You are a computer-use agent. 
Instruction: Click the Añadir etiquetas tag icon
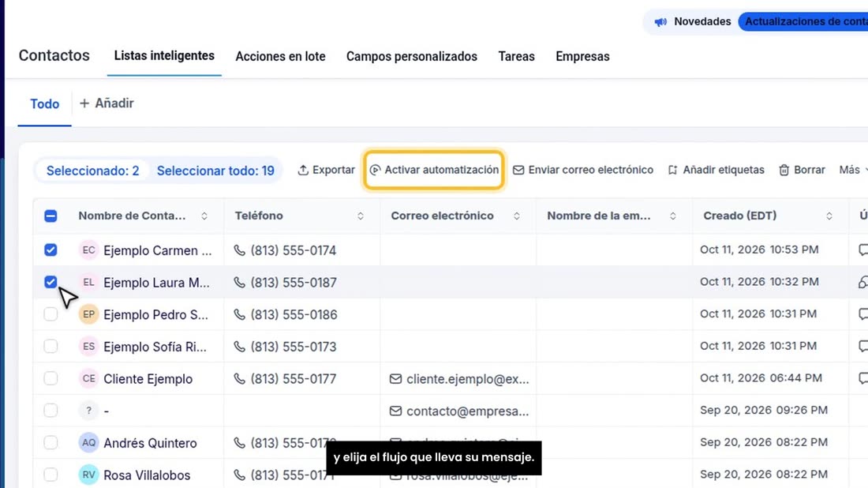672,170
